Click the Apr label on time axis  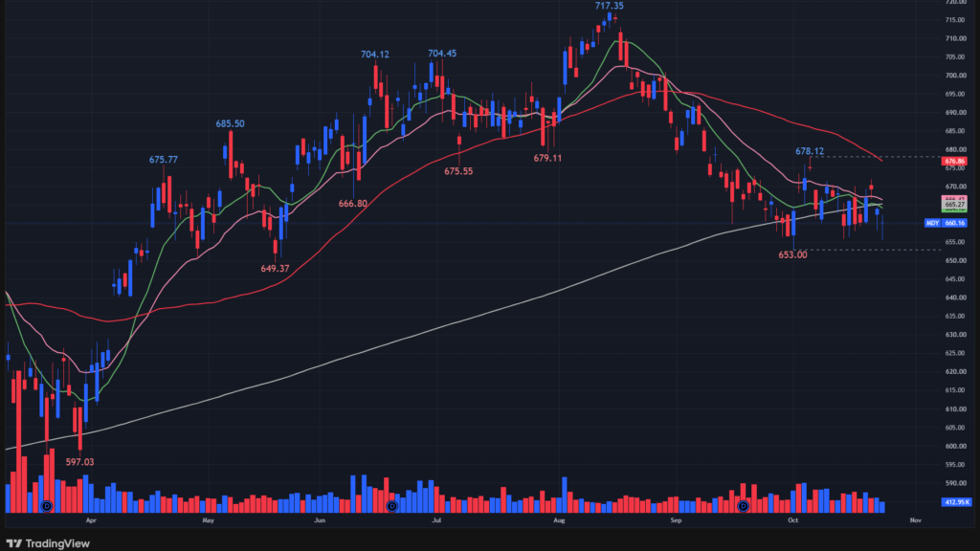[91, 520]
